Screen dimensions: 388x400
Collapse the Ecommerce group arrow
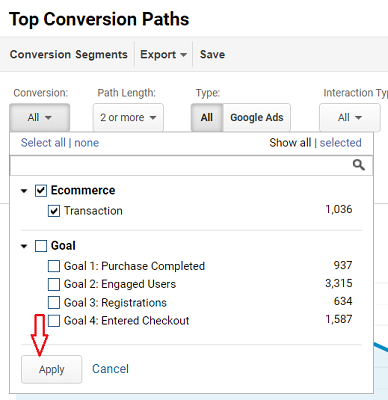pos(24,191)
